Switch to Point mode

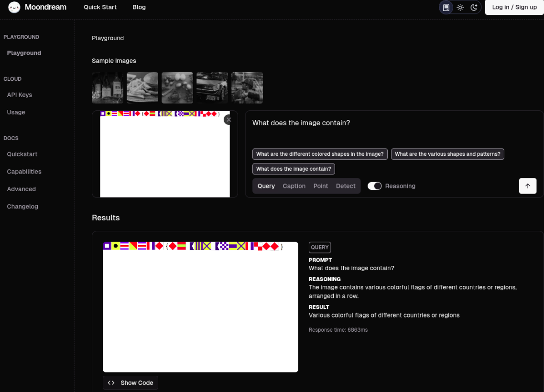321,186
